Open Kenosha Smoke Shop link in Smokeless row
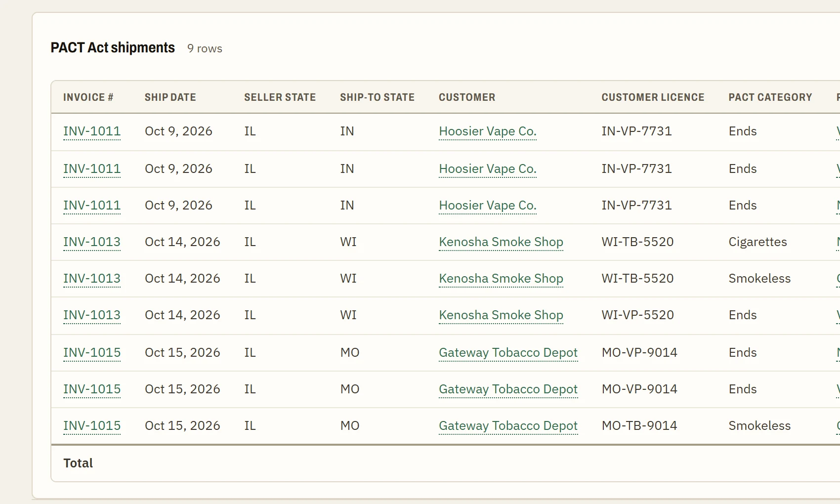 [x=501, y=279]
